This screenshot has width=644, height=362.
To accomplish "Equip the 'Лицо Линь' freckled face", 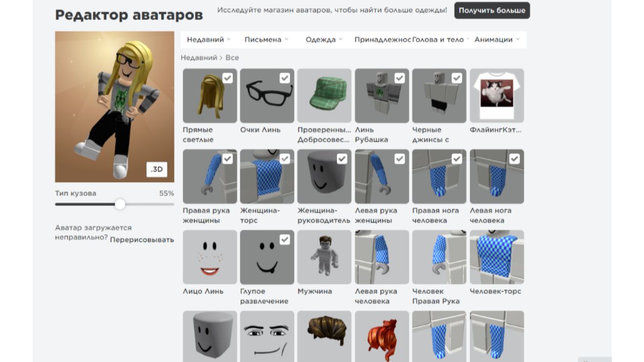I will pyautogui.click(x=210, y=257).
